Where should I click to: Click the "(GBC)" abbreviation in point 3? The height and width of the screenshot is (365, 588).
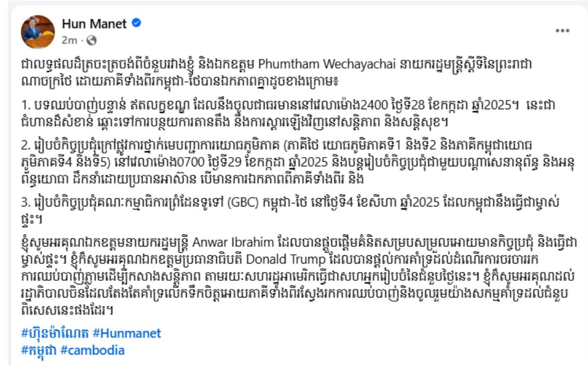tap(243, 202)
